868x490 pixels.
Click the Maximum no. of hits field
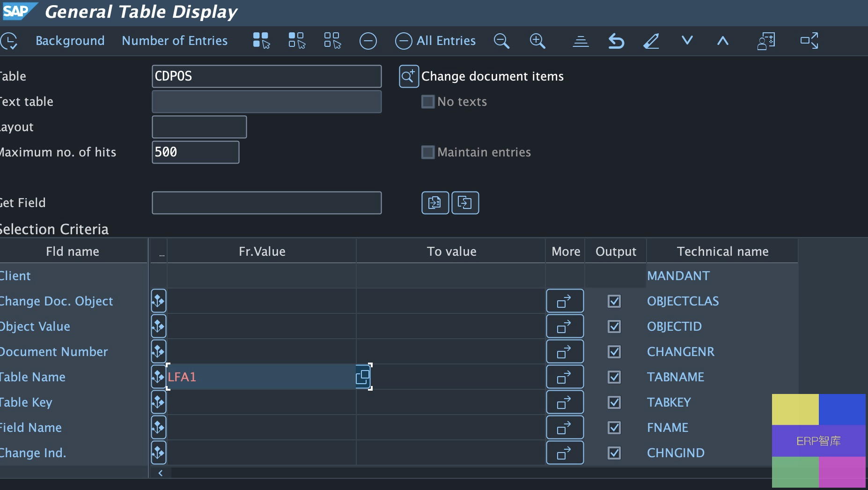point(196,152)
